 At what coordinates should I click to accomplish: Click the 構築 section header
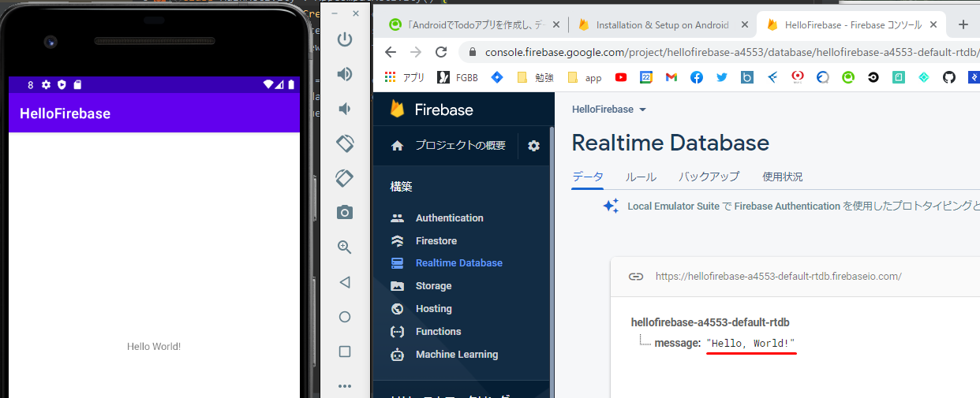(401, 187)
